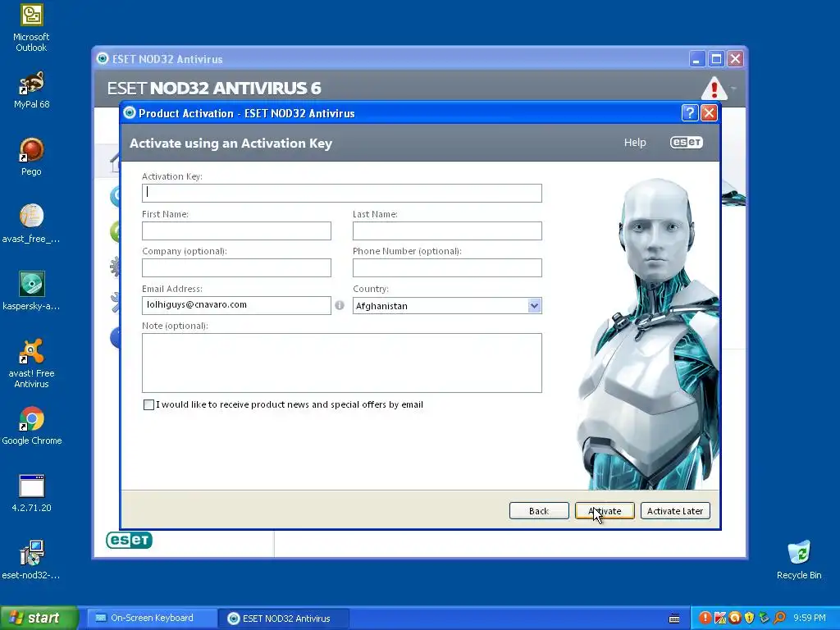Select the 4.2.71.20 desktop icon
Image resolution: width=840 pixels, height=630 pixels.
tap(31, 493)
